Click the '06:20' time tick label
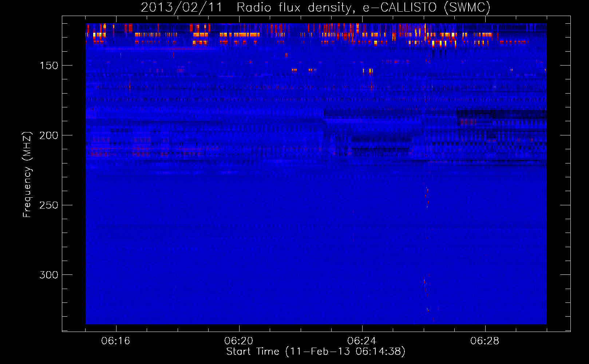 tap(239, 341)
